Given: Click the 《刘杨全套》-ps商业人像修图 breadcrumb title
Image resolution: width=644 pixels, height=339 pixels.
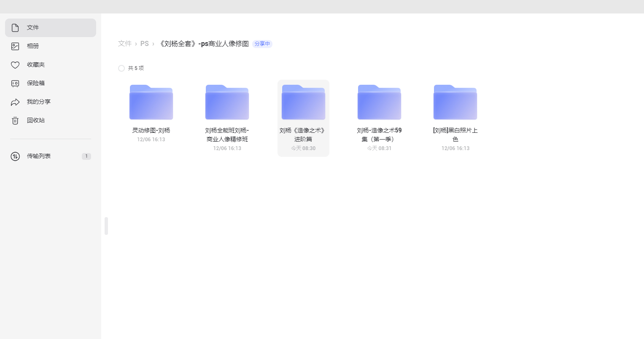Looking at the screenshot, I should click(x=203, y=43).
